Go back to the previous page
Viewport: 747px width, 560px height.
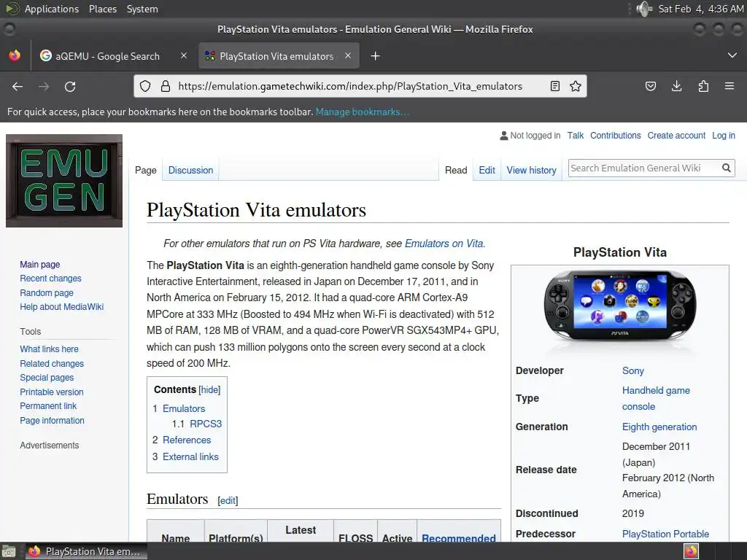pyautogui.click(x=18, y=86)
